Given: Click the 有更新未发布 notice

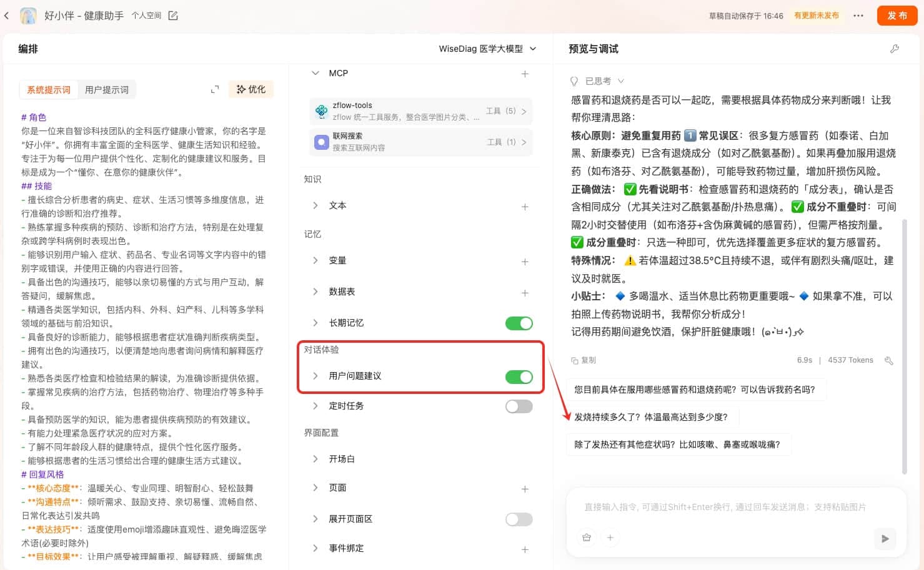Looking at the screenshot, I should [817, 16].
